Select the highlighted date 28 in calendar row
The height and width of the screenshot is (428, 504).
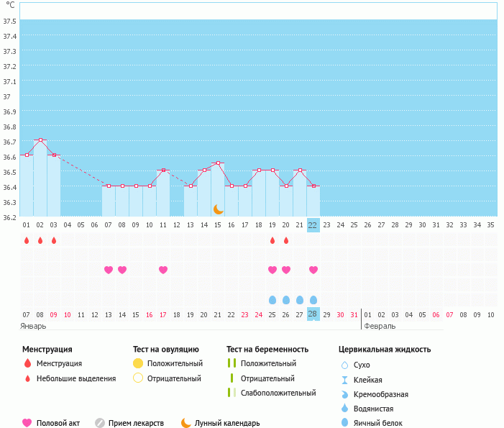(x=313, y=314)
